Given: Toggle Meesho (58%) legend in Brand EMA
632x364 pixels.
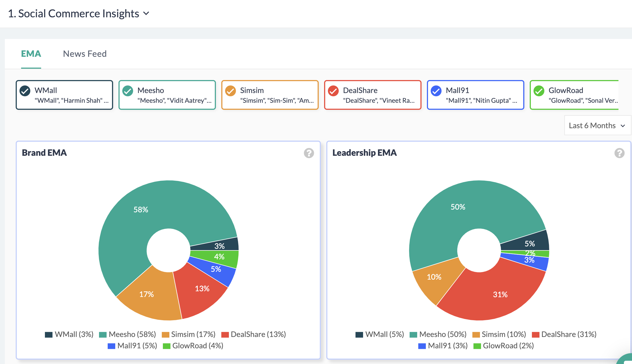Looking at the screenshot, I should point(127,335).
